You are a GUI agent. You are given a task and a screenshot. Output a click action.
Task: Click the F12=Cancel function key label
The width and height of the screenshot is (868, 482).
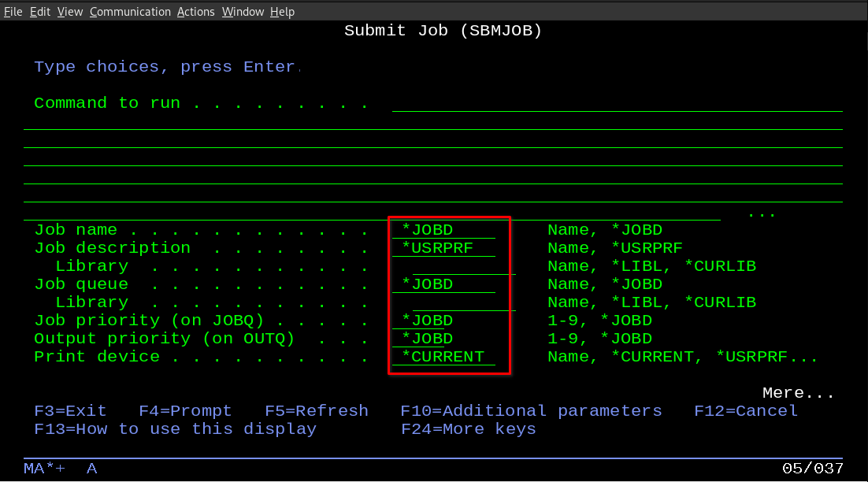745,410
